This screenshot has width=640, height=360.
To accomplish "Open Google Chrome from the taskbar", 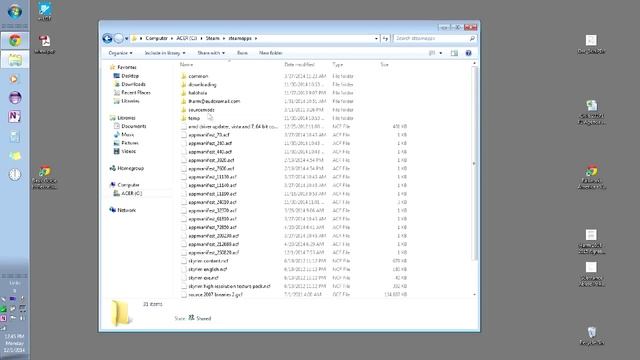I will coord(15,40).
